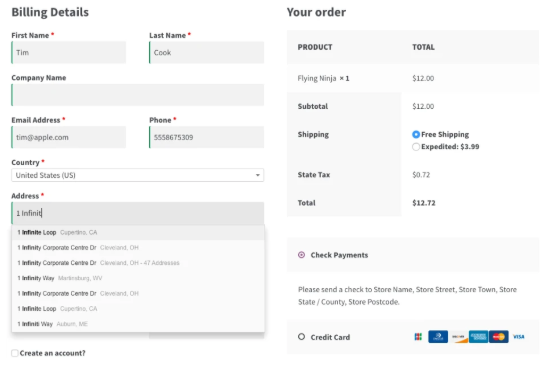Image resolution: width=545 pixels, height=368 pixels.
Task: Open the Country dropdown
Action: click(138, 175)
